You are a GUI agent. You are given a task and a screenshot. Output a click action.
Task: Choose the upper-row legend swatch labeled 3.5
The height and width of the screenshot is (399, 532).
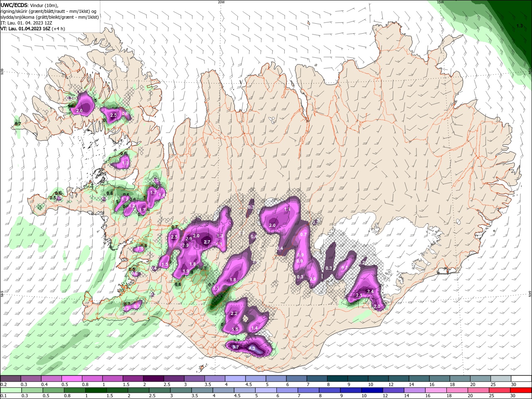[214, 379]
